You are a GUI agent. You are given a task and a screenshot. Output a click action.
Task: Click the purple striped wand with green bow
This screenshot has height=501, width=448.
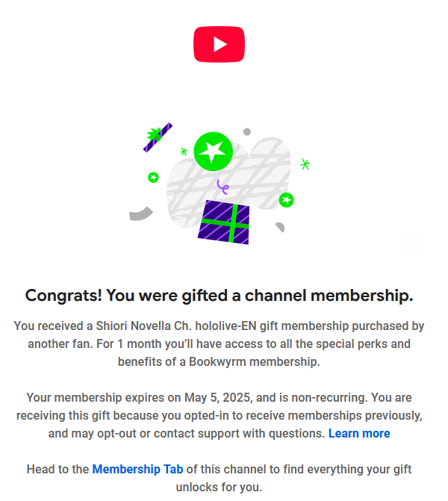[158, 137]
